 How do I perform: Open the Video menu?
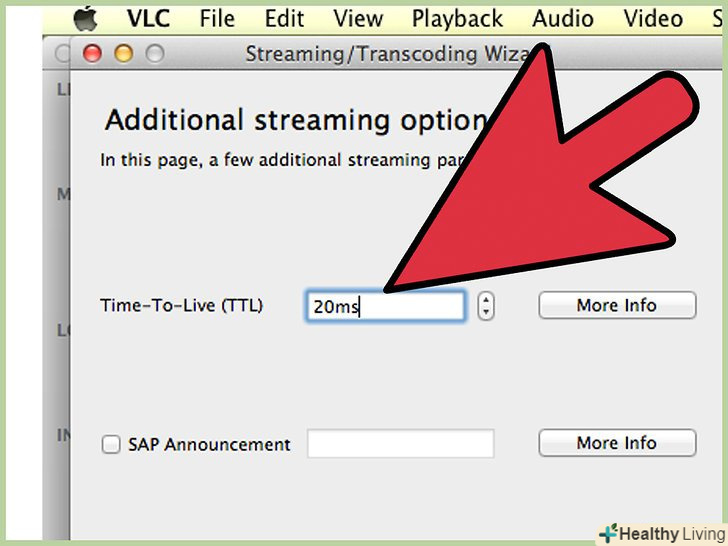click(653, 19)
